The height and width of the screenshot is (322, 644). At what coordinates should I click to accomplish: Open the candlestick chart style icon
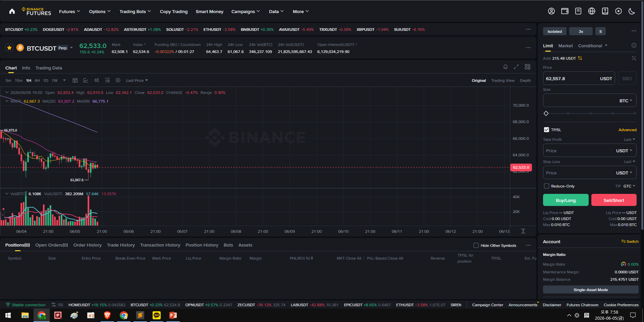pos(96,80)
